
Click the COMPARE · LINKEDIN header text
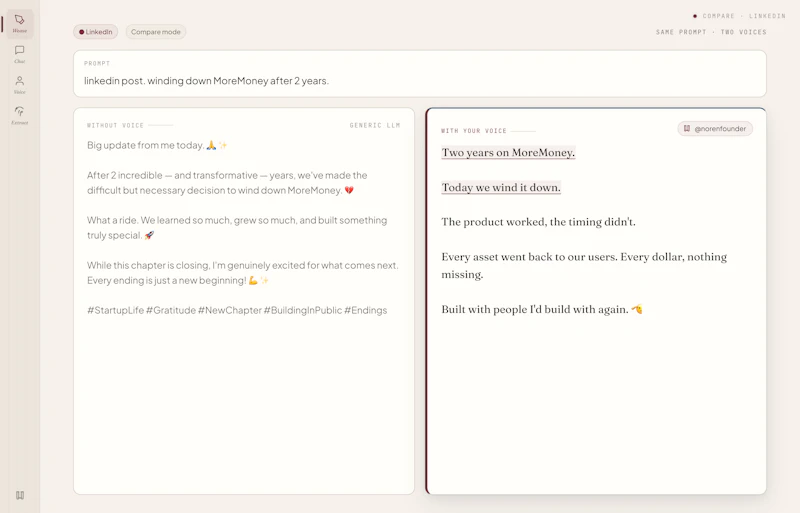[744, 16]
